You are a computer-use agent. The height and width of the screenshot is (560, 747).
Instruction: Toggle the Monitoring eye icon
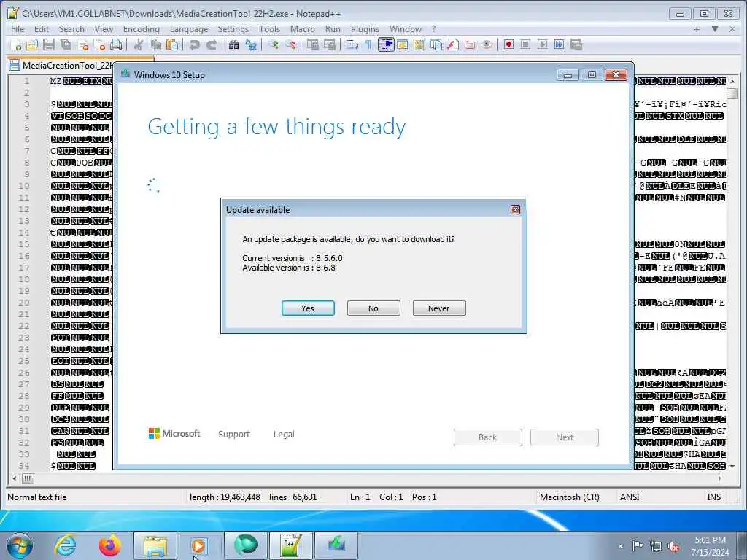point(487,44)
